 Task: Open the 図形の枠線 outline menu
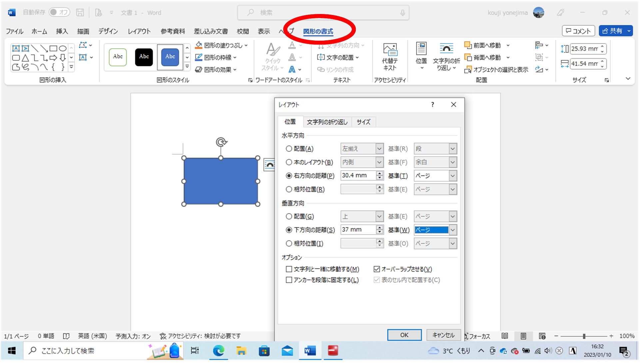tap(216, 57)
